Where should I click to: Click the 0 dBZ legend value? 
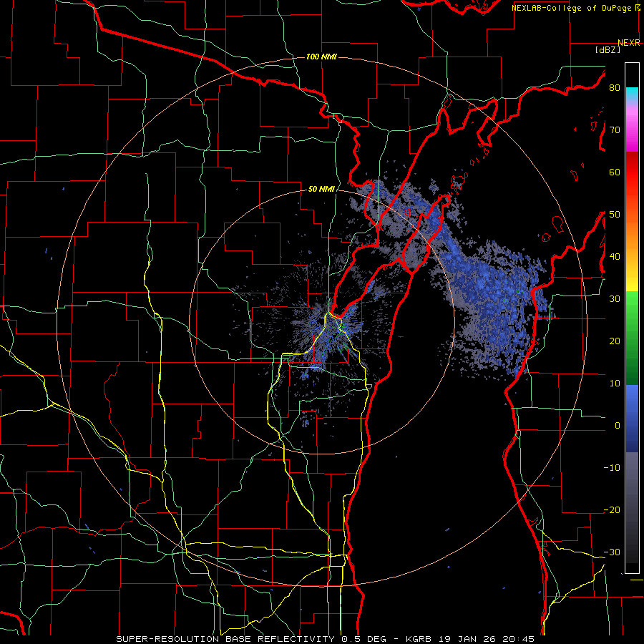click(618, 426)
